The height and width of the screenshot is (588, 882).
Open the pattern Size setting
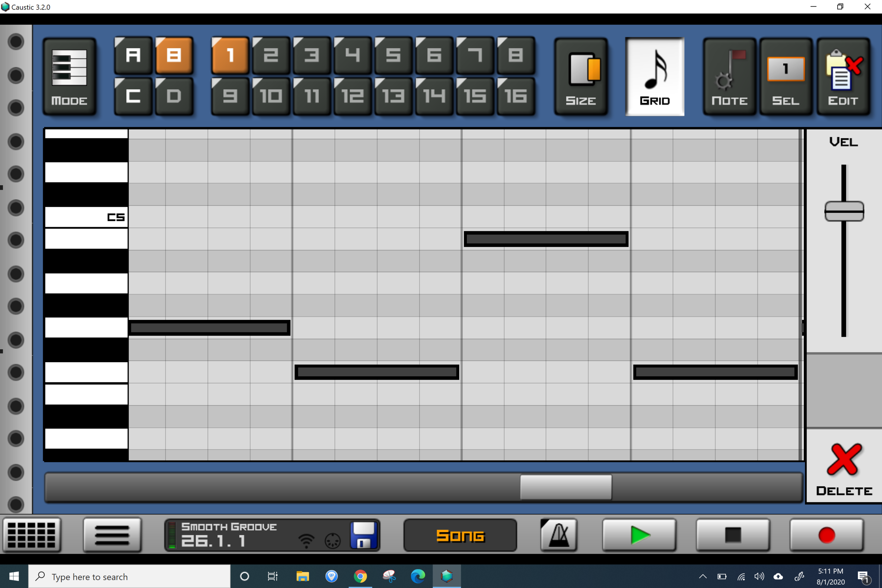(x=580, y=77)
